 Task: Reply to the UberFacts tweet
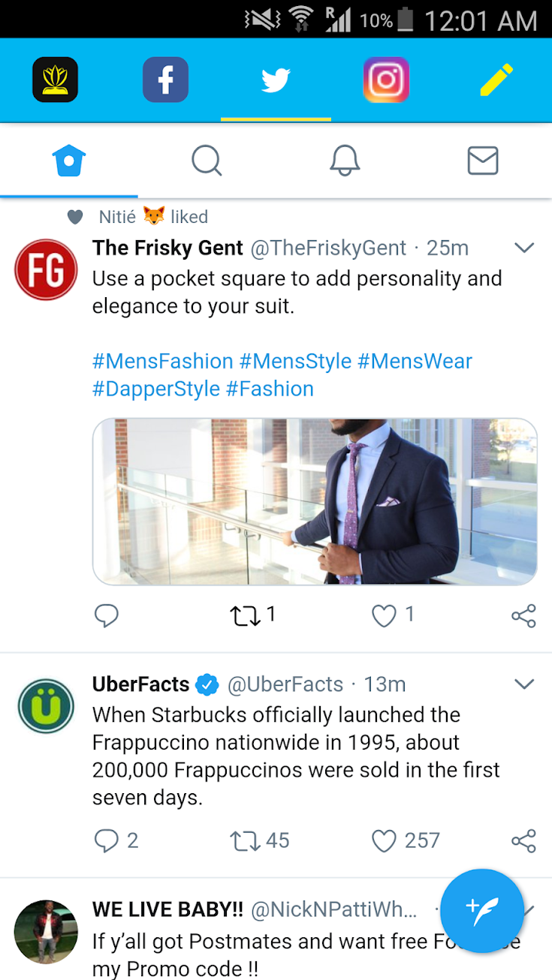[107, 841]
